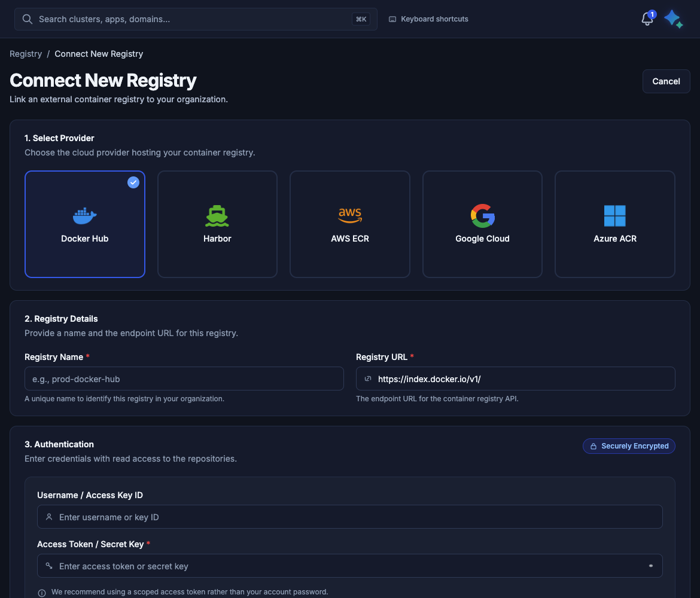Click the scoped access token recommendation text
The width and height of the screenshot is (700, 598).
click(x=190, y=592)
